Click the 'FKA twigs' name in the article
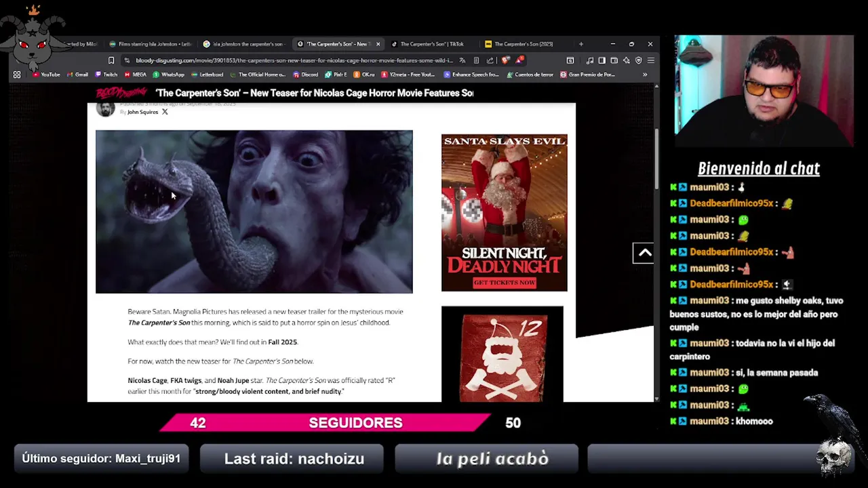The width and height of the screenshot is (868, 488). [186, 381]
